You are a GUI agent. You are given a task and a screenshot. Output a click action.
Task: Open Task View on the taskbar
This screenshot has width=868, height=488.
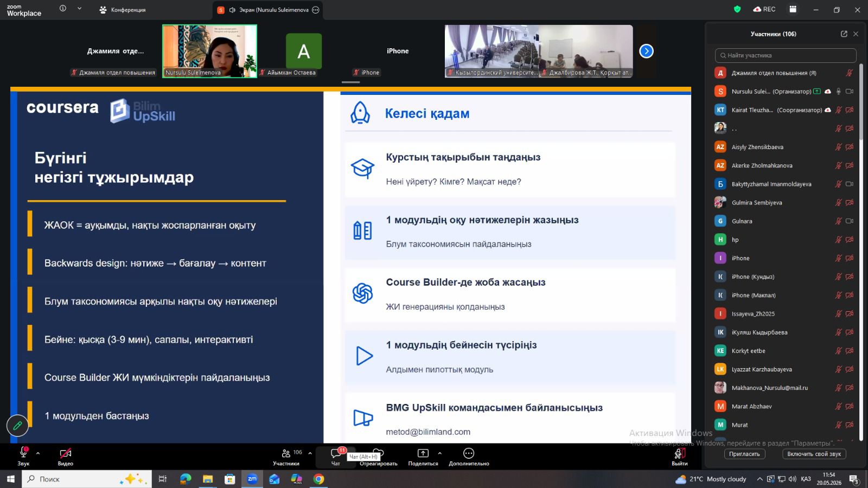pyautogui.click(x=162, y=479)
